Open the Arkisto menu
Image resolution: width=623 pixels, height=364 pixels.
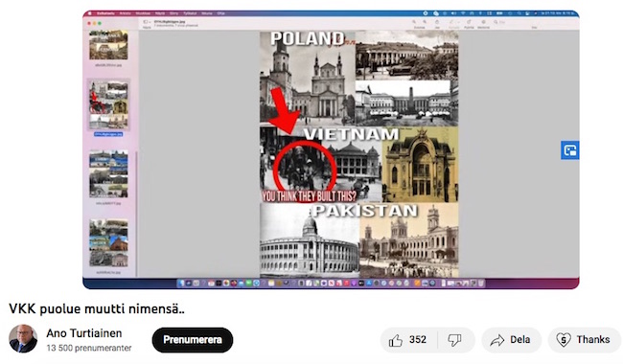[126, 13]
